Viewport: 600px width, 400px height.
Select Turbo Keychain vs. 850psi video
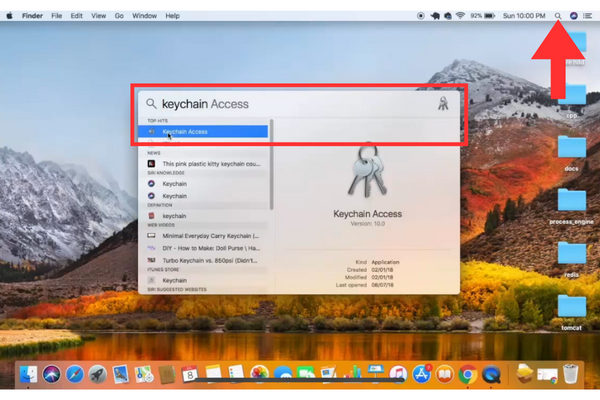[x=203, y=260]
